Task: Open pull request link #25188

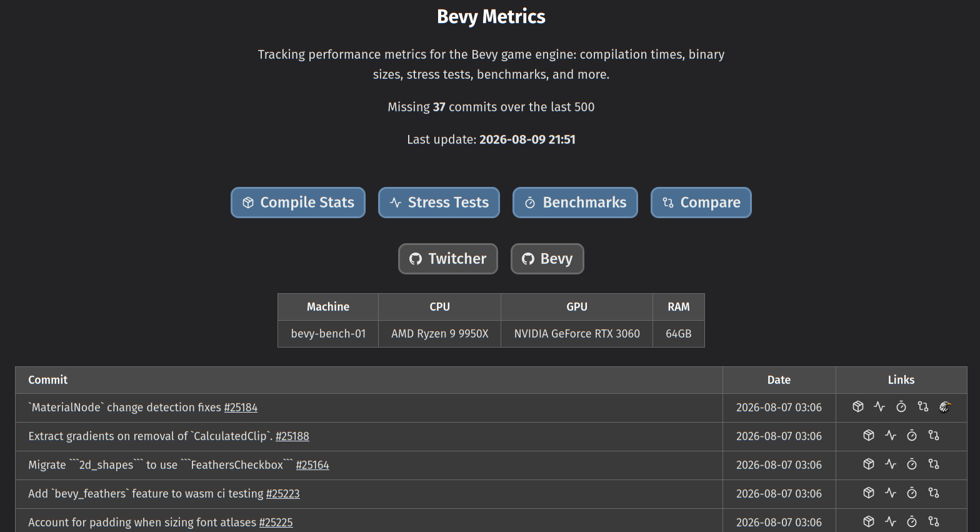Action: pyautogui.click(x=292, y=436)
